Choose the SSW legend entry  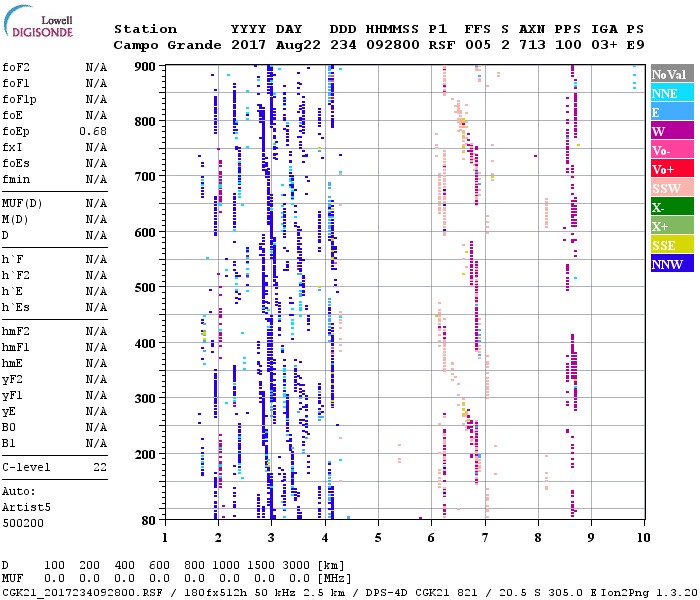point(669,188)
